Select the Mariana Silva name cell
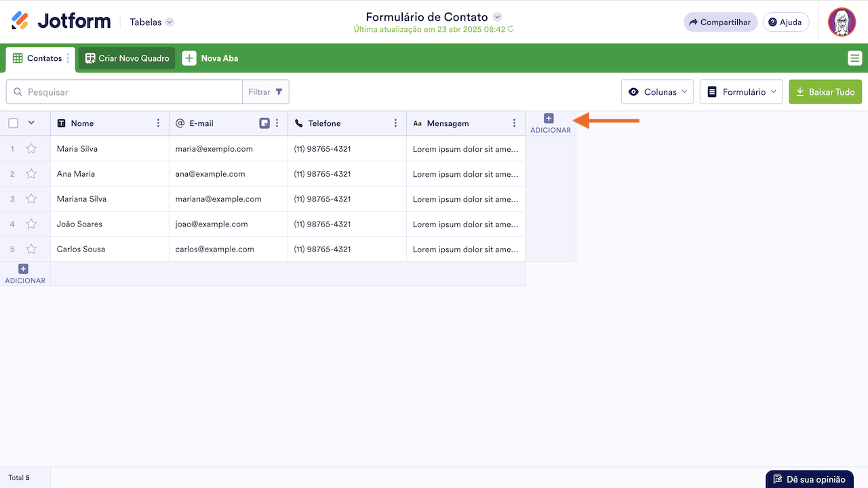This screenshot has width=868, height=488. coord(110,199)
